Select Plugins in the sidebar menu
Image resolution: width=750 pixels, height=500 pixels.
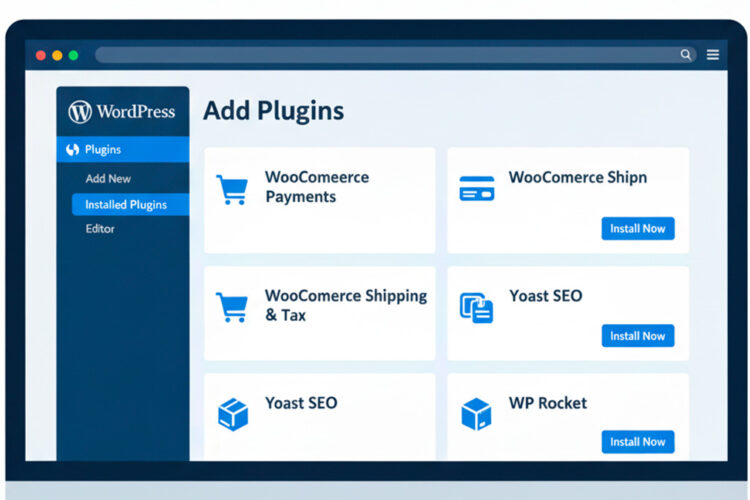[103, 150]
